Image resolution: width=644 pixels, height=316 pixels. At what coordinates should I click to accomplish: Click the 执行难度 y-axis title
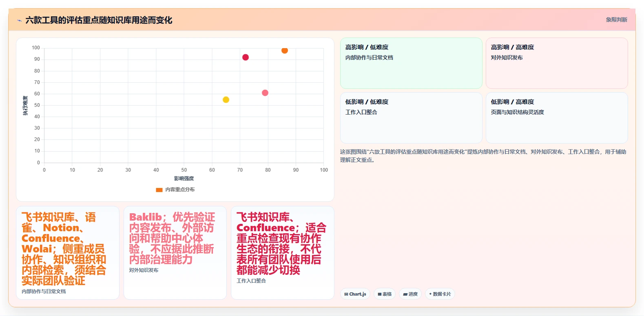tap(26, 106)
